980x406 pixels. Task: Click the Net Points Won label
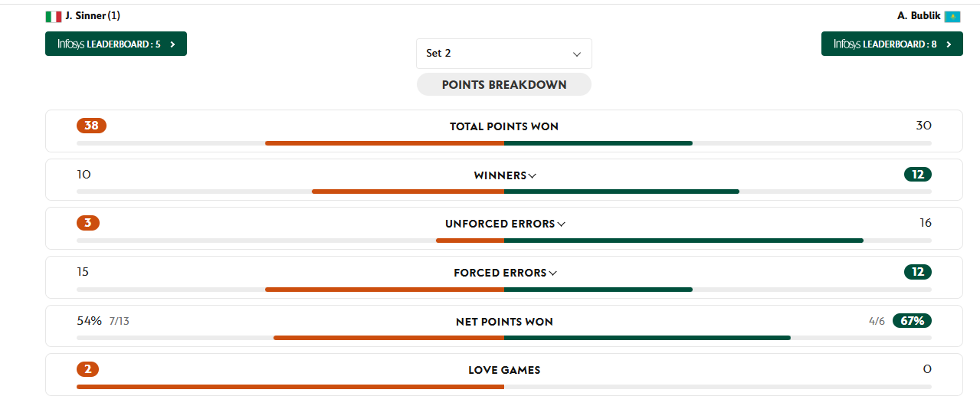503,322
